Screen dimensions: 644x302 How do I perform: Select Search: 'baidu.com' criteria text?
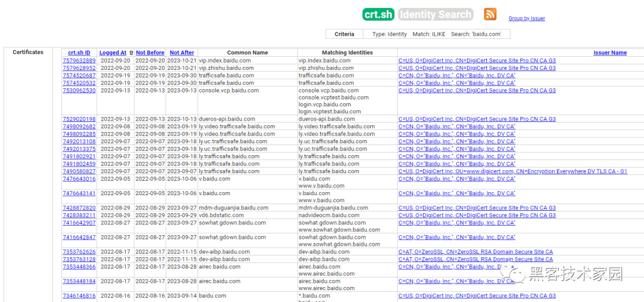[x=476, y=34]
